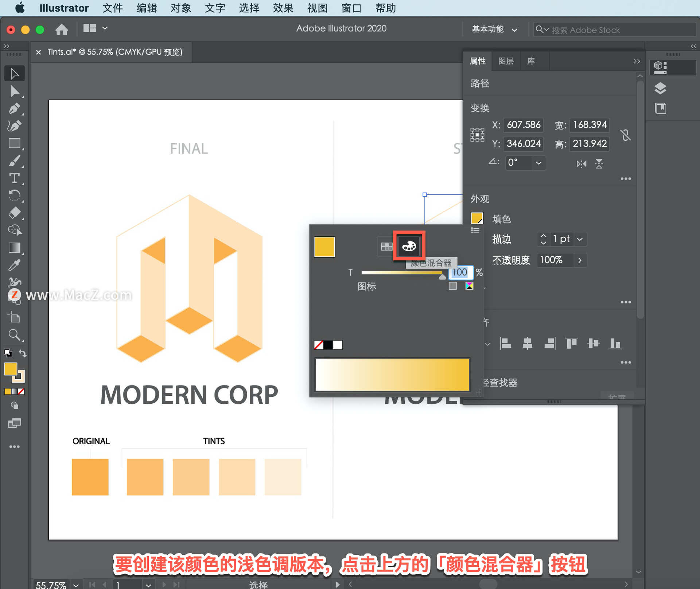This screenshot has height=589, width=700.
Task: Select the Zoom tool magnifier
Action: click(x=14, y=335)
